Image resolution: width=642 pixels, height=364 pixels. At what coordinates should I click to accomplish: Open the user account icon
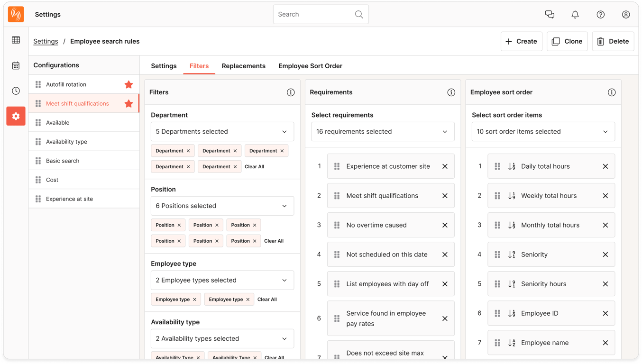tap(626, 15)
